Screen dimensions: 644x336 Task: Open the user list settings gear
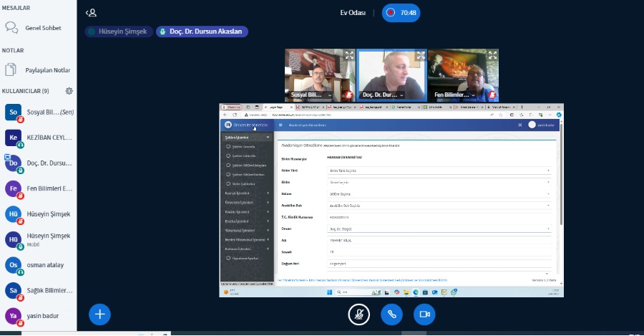coord(69,91)
